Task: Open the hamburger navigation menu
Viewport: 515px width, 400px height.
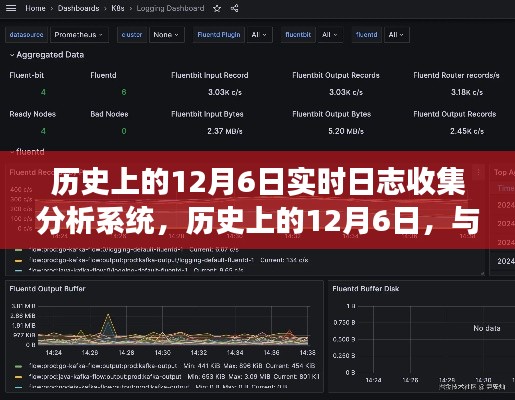Action: pyautogui.click(x=11, y=8)
